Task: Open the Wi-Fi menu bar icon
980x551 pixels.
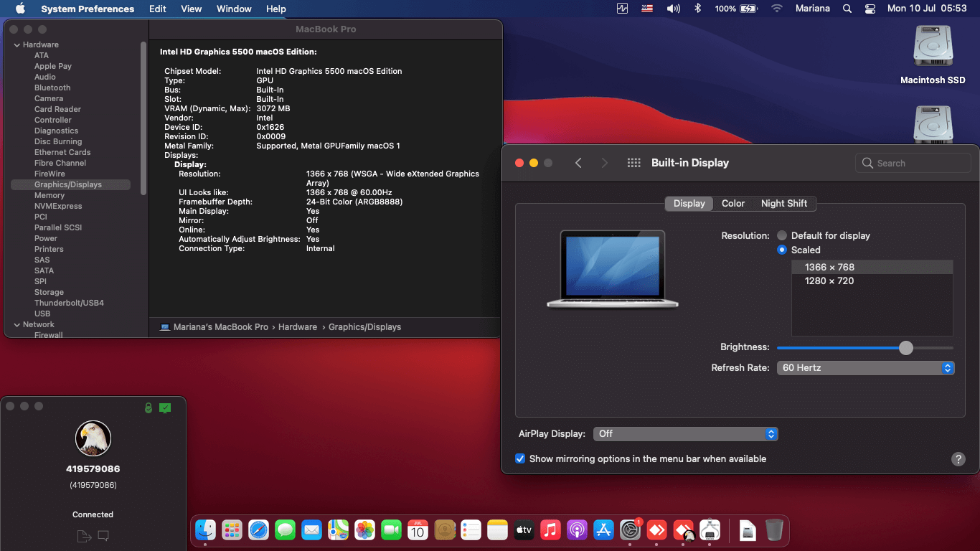Action: point(776,9)
